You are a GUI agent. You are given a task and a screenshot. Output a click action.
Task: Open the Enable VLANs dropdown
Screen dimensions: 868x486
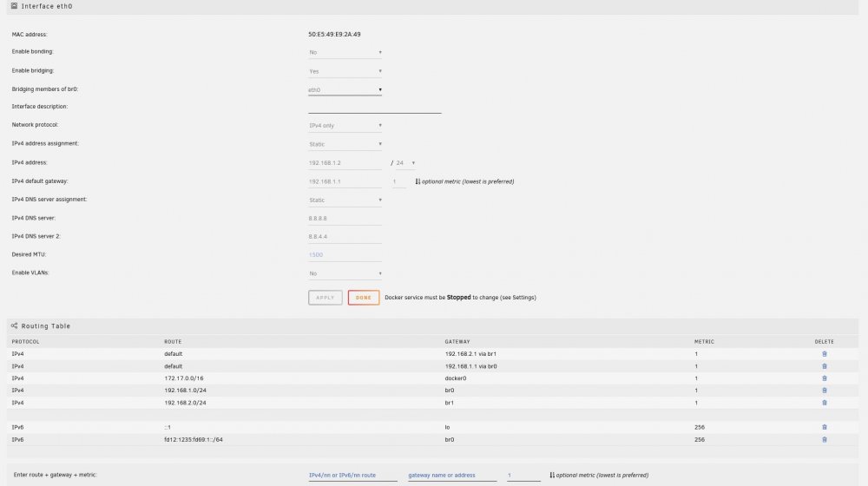pos(345,273)
